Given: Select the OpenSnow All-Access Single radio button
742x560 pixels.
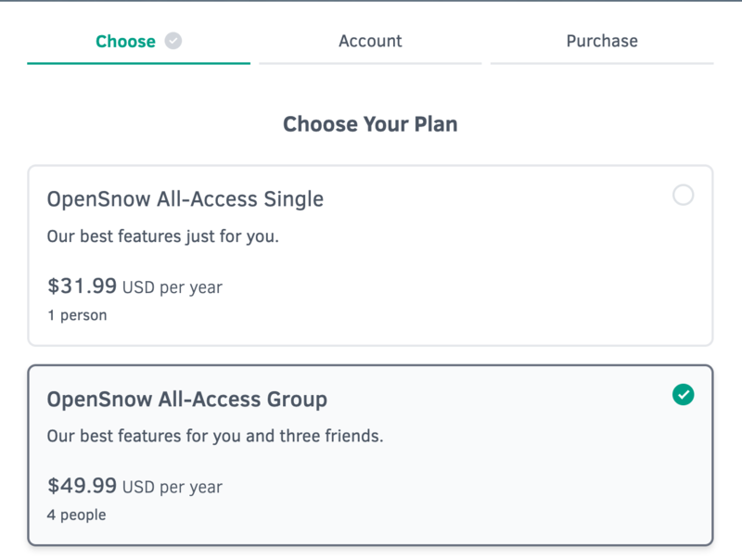Looking at the screenshot, I should tap(683, 195).
